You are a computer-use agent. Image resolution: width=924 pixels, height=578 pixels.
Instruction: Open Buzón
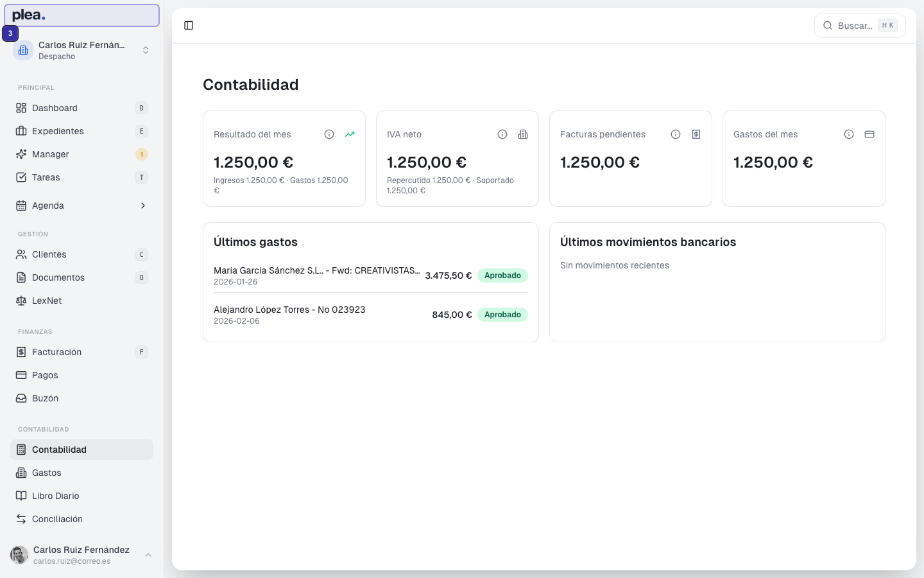81,398
